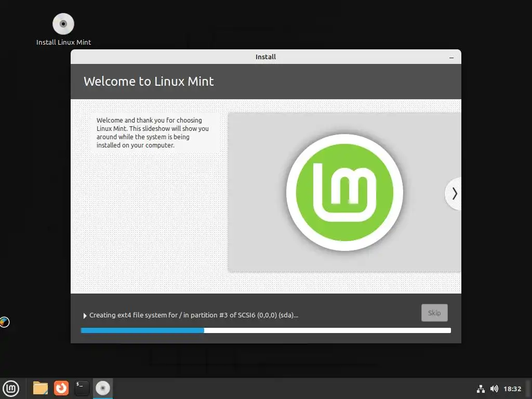Screen dimensions: 532x399
Task: Open the Files manager from the panel
Action: [x=40, y=389]
